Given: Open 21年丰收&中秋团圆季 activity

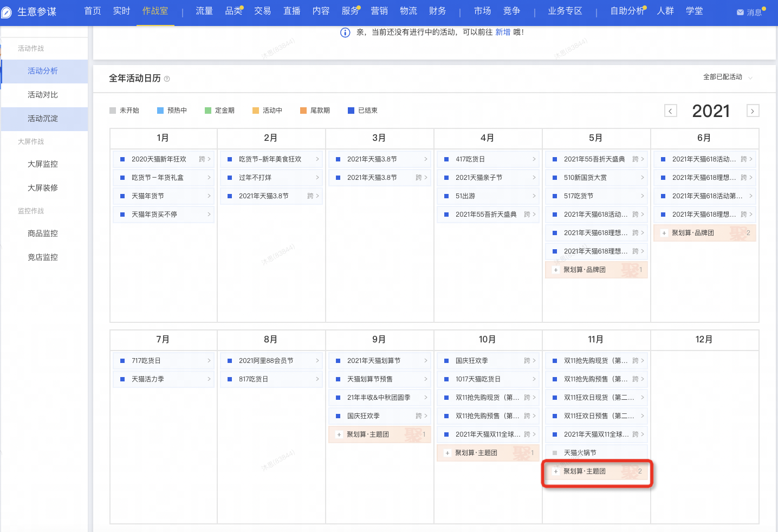Looking at the screenshot, I should click(x=380, y=398).
